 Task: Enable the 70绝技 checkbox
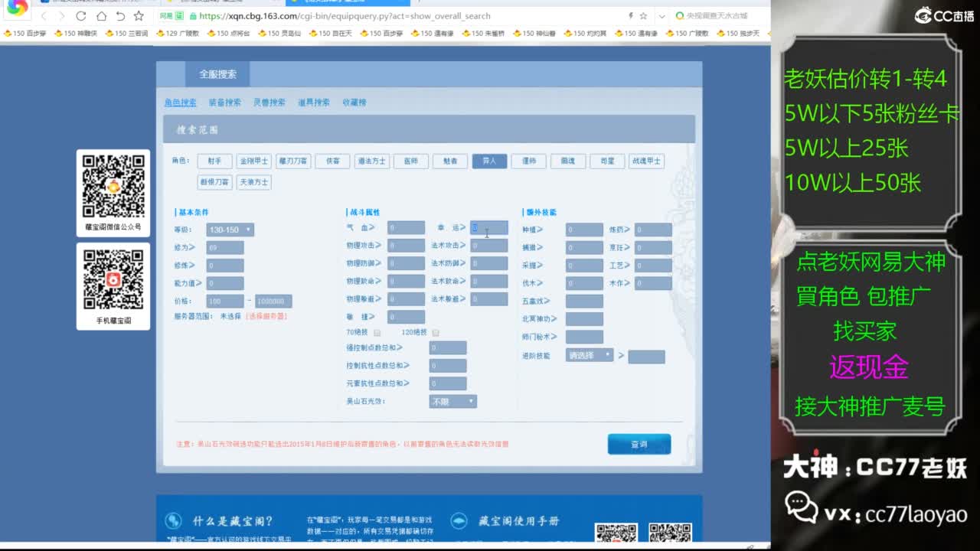377,332
